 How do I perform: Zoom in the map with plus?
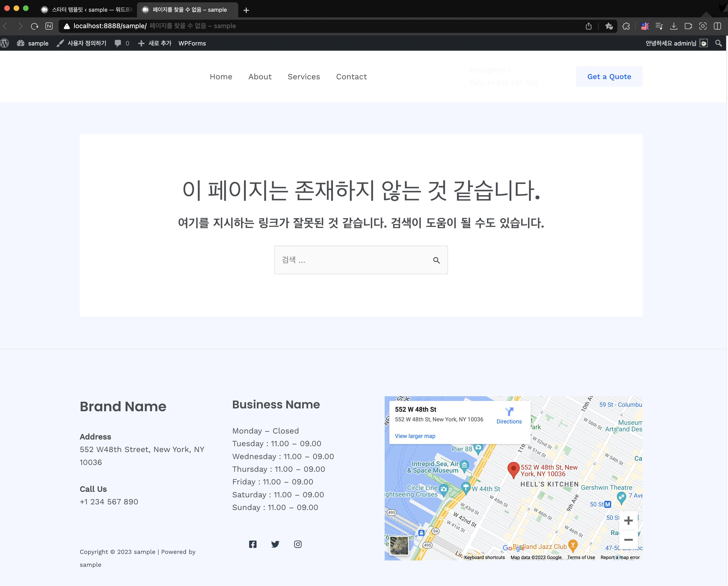point(628,521)
